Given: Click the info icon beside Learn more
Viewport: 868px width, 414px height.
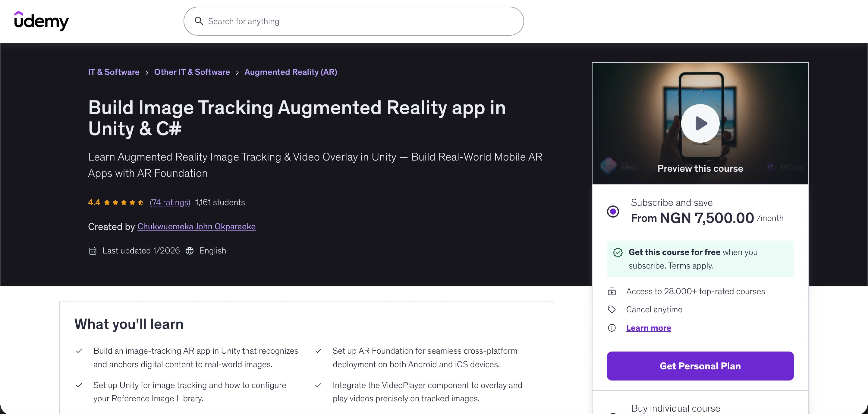Looking at the screenshot, I should point(612,328).
